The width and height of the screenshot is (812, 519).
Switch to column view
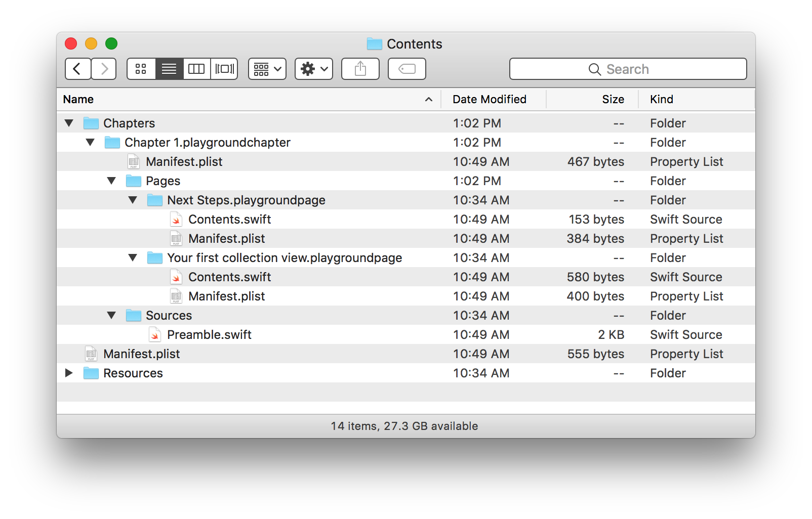[x=196, y=69]
